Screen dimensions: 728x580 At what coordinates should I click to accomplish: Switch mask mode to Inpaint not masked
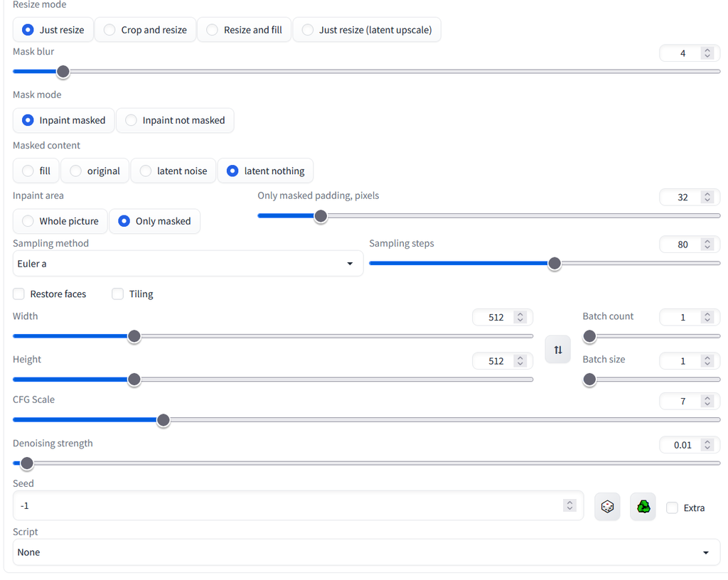pos(175,120)
